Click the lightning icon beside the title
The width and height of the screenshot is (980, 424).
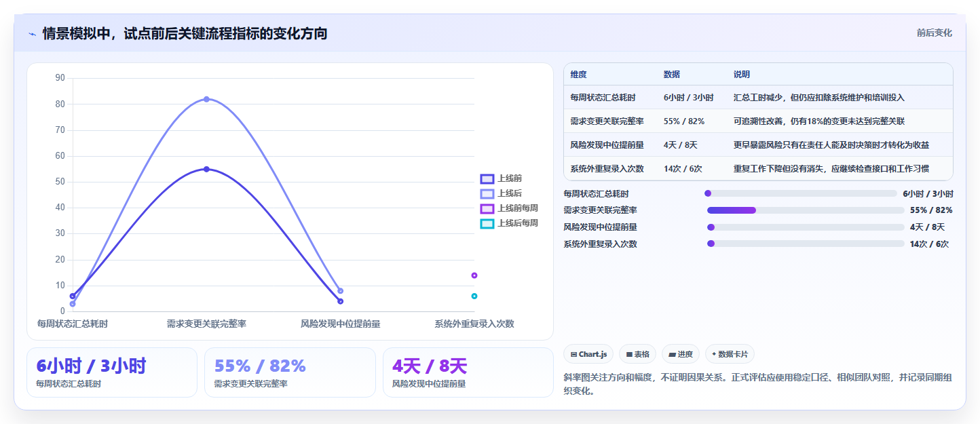click(x=33, y=34)
